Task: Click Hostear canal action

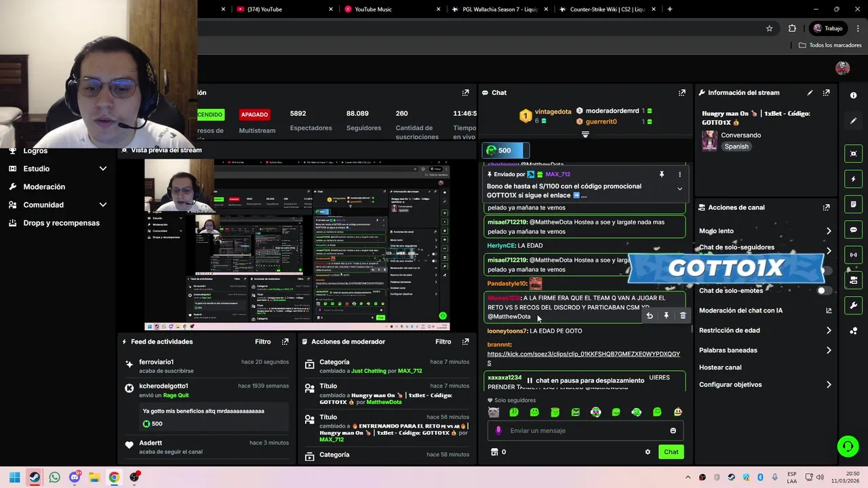Action: [x=720, y=367]
